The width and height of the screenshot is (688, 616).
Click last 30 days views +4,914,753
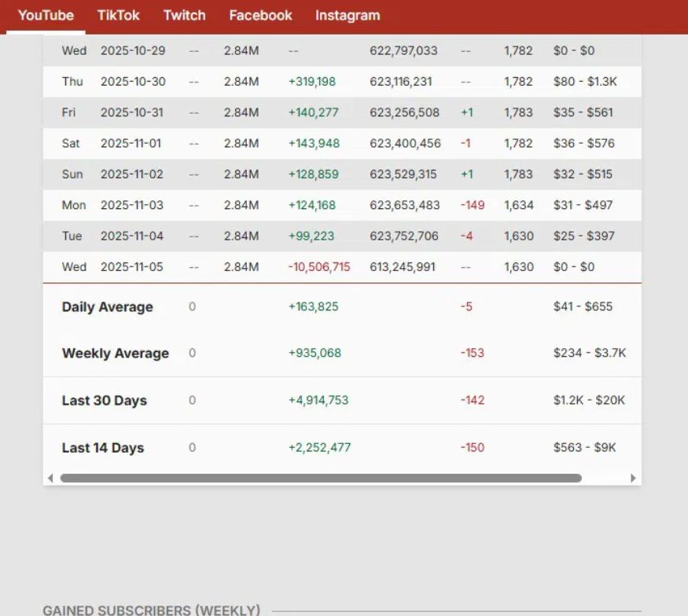coord(318,400)
